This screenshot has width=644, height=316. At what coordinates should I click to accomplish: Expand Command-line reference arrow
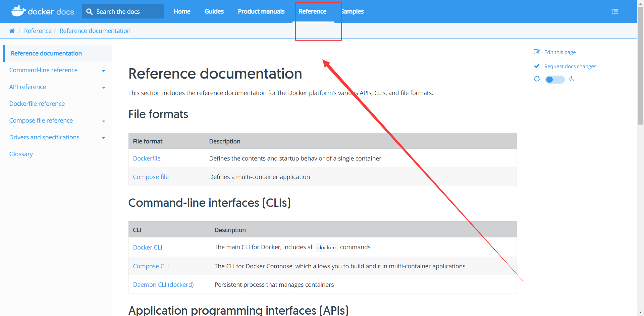point(104,71)
